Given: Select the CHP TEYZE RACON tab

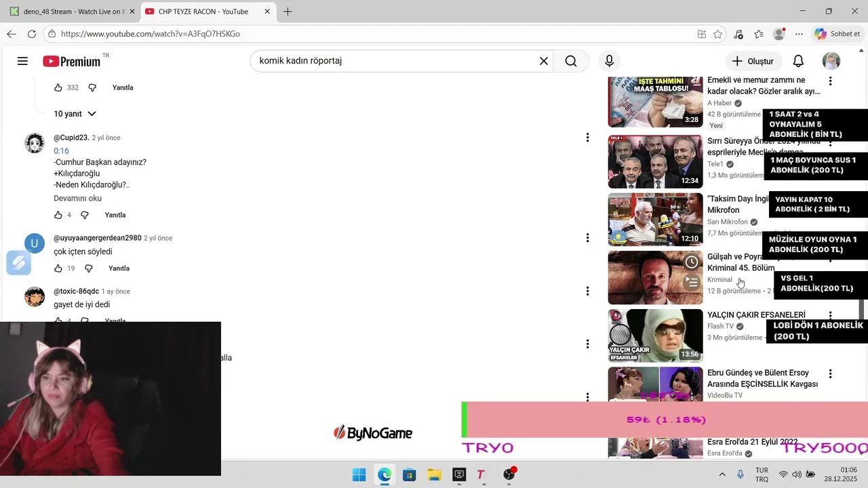Looking at the screenshot, I should pyautogui.click(x=203, y=12).
